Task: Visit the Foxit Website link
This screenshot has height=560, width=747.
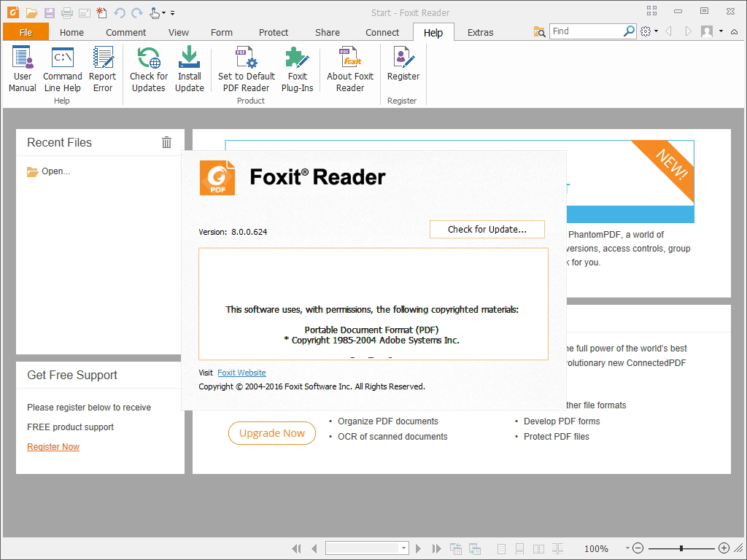Action: click(241, 373)
